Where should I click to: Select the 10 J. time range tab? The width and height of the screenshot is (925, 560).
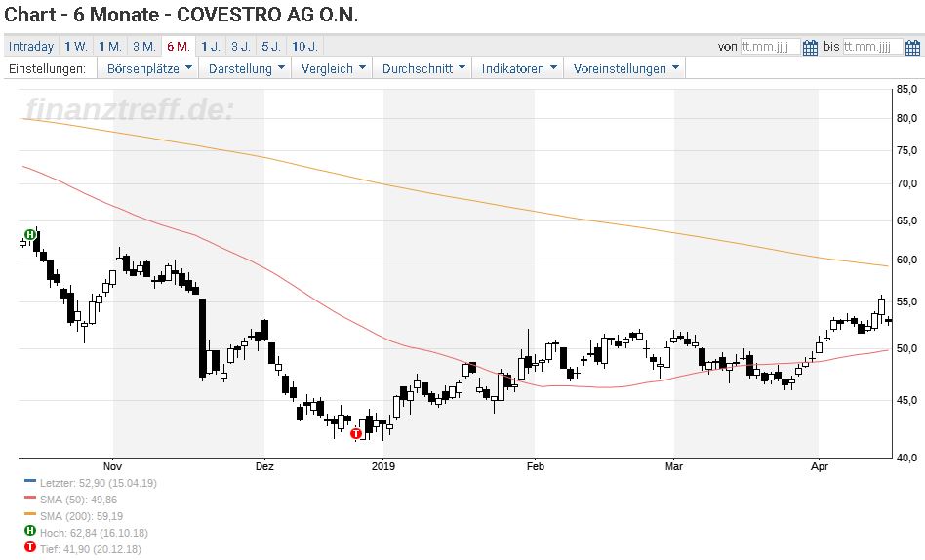(305, 47)
